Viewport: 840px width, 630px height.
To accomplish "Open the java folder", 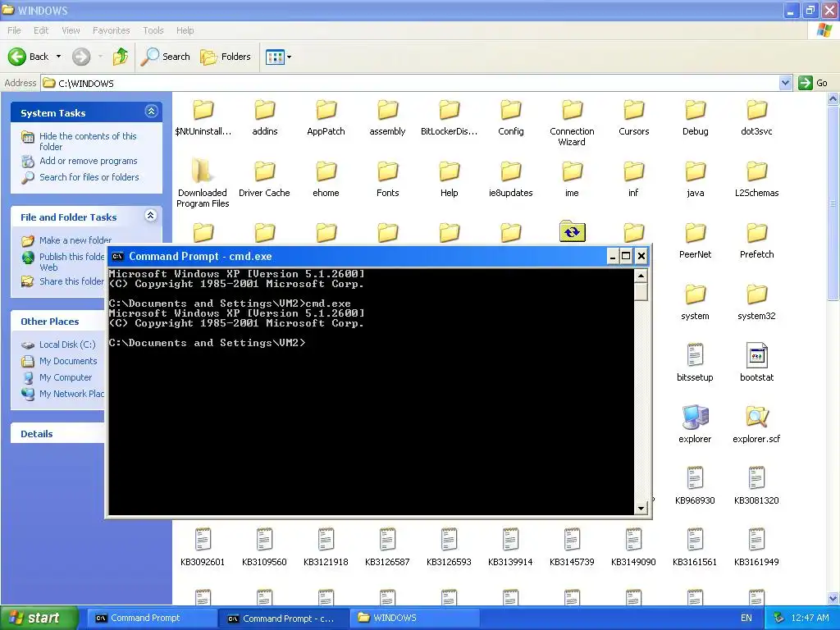I will [696, 179].
